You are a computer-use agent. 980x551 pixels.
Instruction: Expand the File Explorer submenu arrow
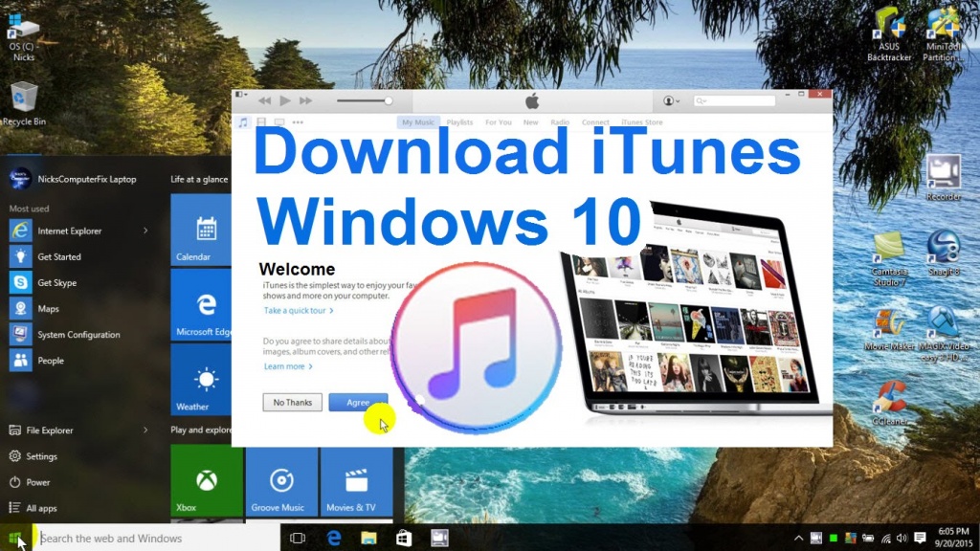tap(145, 430)
